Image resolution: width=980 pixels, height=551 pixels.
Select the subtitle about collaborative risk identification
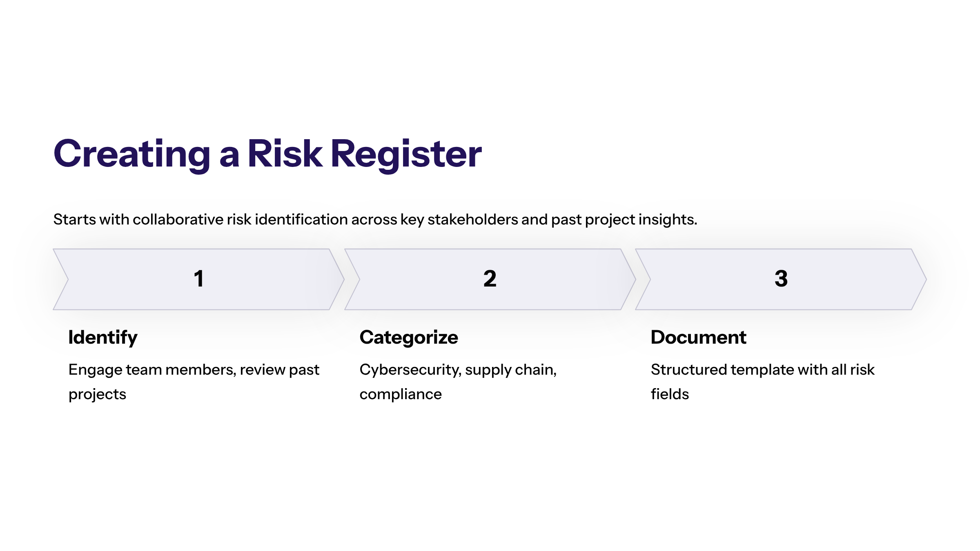[375, 220]
